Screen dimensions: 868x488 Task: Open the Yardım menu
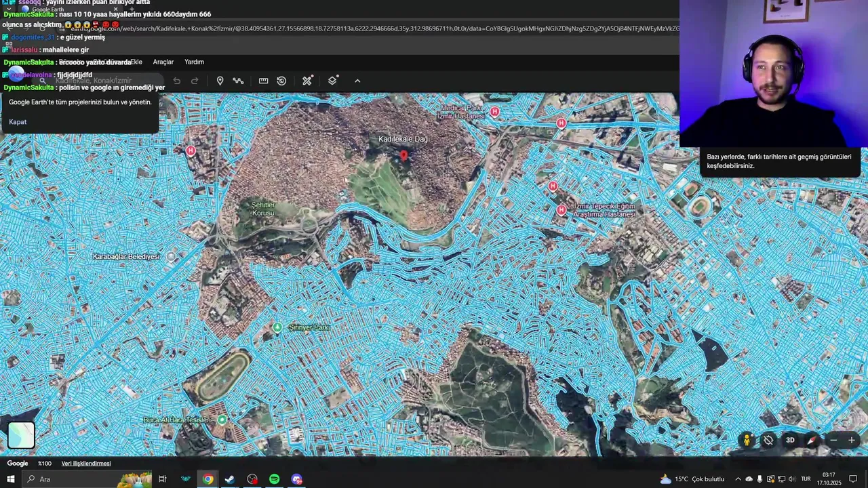(x=194, y=62)
